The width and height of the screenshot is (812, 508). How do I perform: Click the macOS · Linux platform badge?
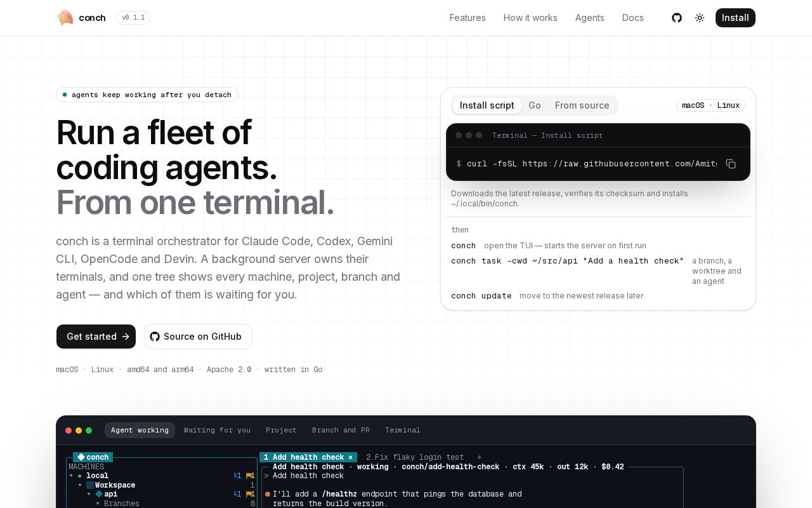(711, 105)
